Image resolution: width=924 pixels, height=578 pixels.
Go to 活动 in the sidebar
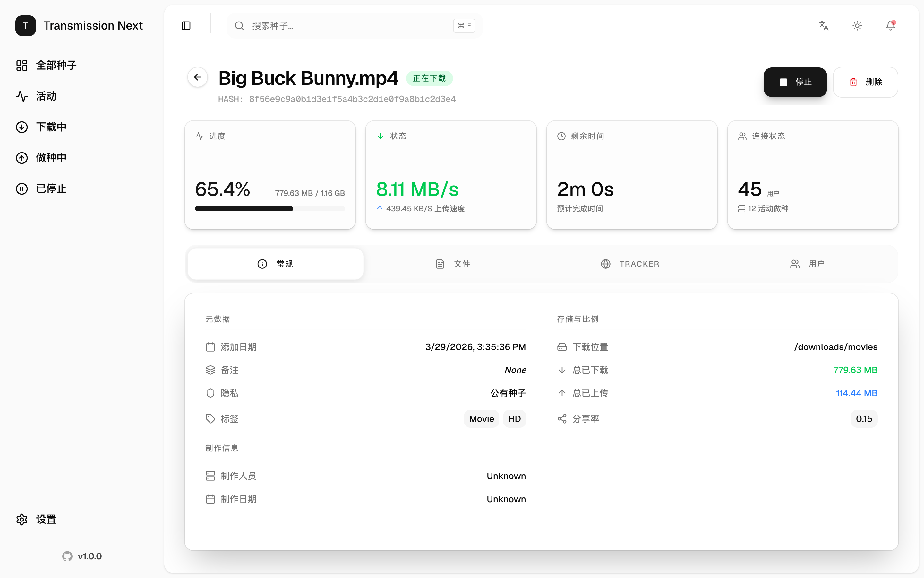coord(82,96)
